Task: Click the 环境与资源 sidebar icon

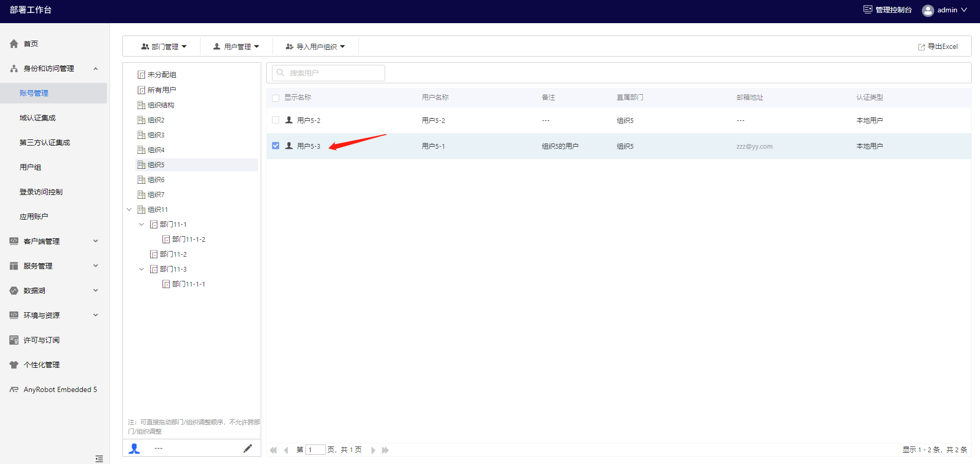Action: 14,315
